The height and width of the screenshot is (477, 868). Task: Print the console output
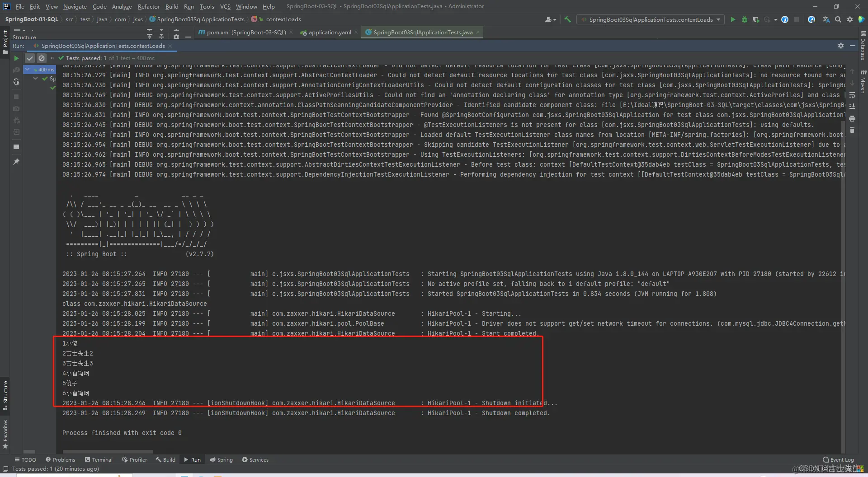tap(852, 118)
